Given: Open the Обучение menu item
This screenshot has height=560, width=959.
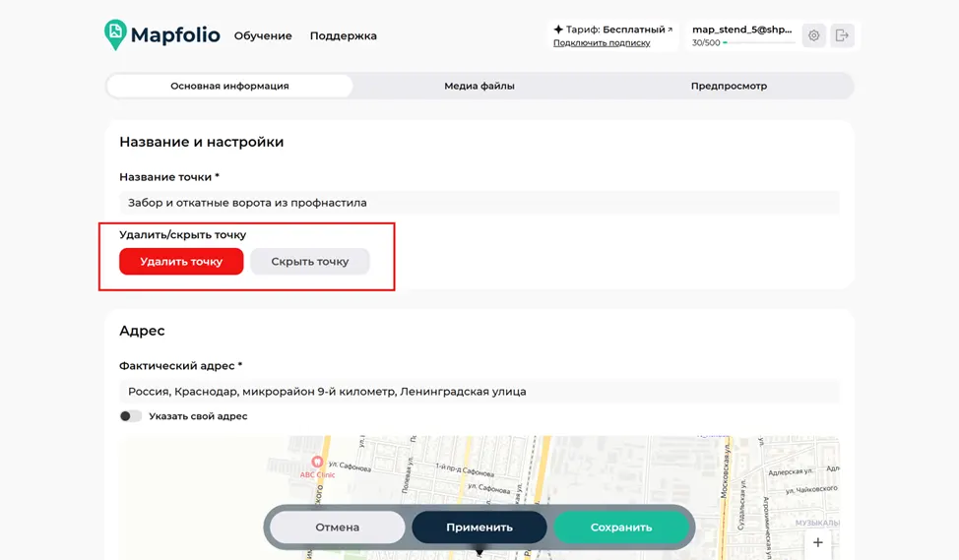Looking at the screenshot, I should pyautogui.click(x=263, y=35).
